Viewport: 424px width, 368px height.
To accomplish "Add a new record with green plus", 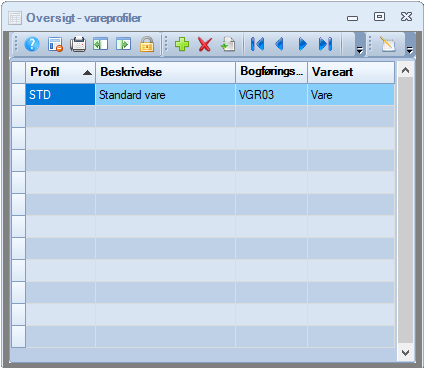I will pyautogui.click(x=182, y=44).
